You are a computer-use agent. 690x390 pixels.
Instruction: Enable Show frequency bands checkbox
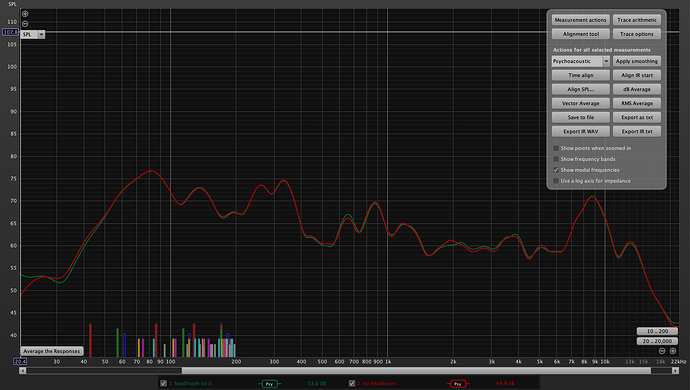point(556,159)
